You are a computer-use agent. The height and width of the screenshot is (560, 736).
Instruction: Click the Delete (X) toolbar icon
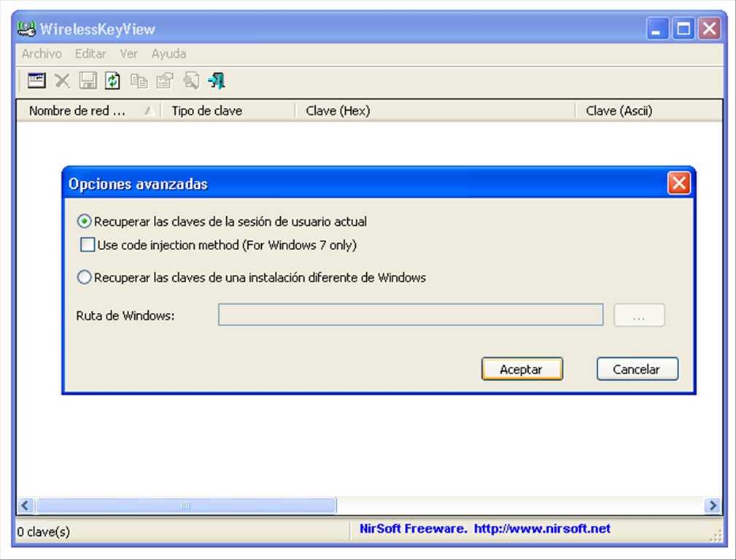pyautogui.click(x=63, y=81)
